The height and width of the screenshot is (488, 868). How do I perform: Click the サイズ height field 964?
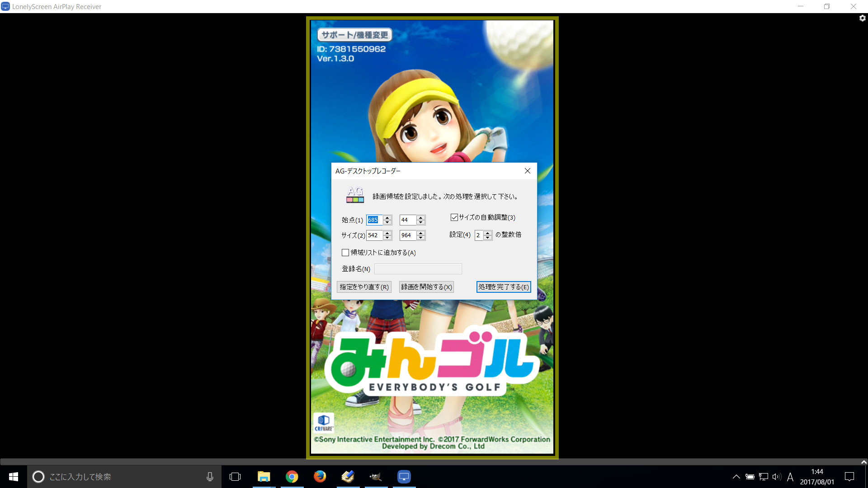[x=408, y=235]
